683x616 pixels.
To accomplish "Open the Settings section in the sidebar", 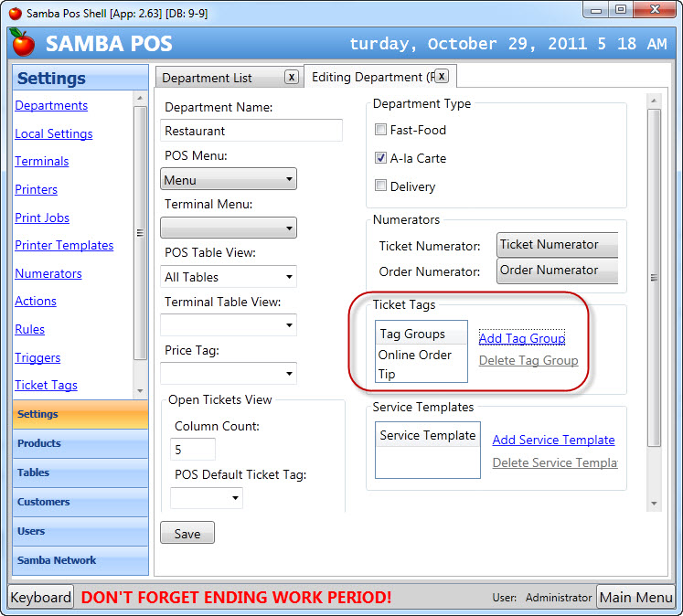I will (x=80, y=414).
